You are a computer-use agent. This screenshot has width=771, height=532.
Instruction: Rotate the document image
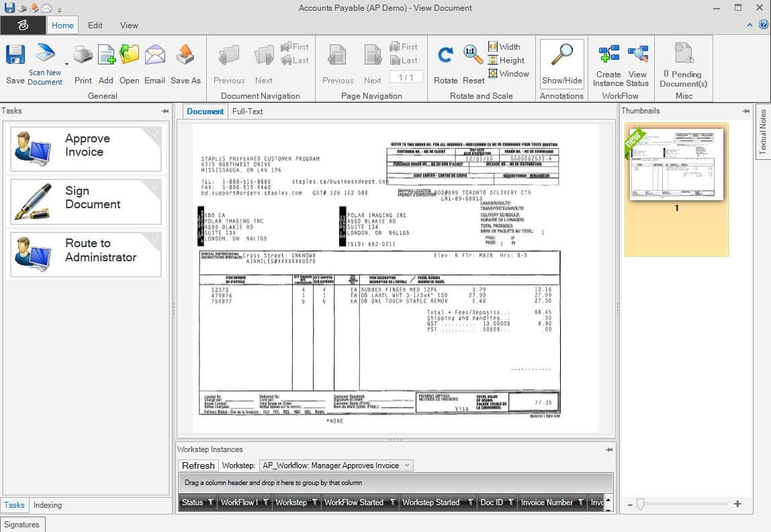click(445, 54)
